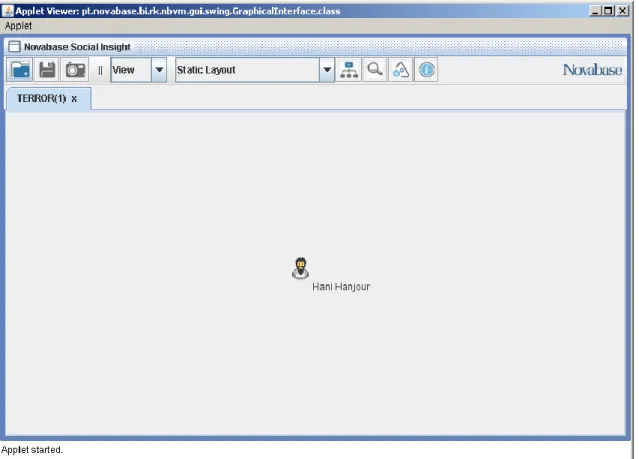Click the toolbar separator handle
Screen dimensions: 639x459
pos(100,71)
